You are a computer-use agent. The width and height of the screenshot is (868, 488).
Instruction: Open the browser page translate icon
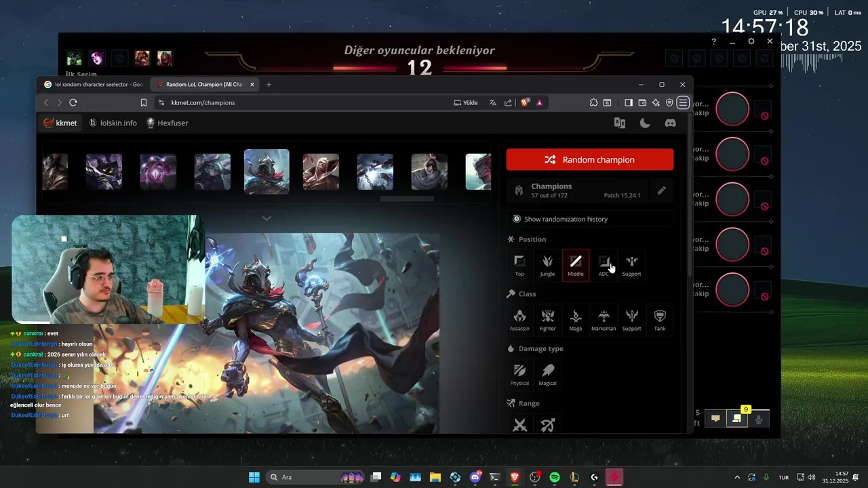493,102
